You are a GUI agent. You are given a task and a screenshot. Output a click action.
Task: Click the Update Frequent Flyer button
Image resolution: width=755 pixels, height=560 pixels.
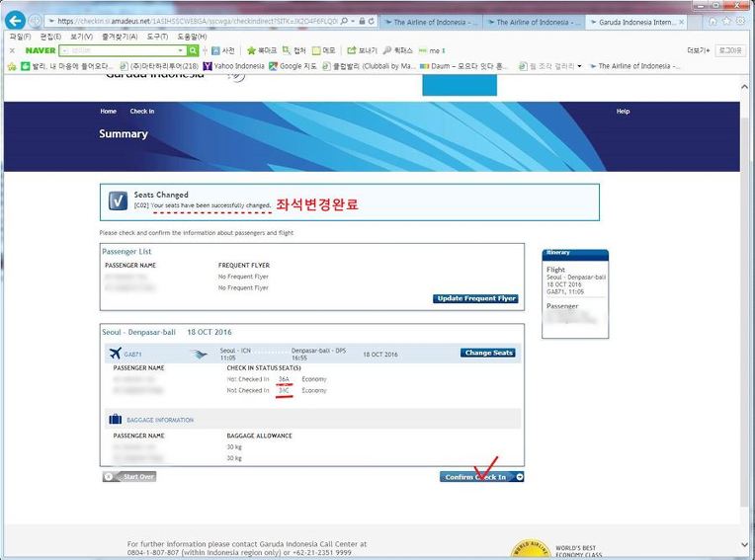coord(475,298)
